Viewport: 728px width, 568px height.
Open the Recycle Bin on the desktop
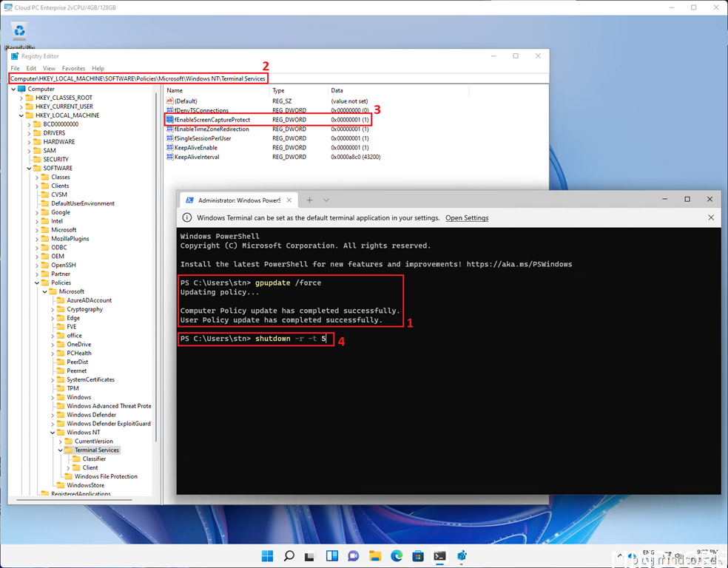[x=19, y=31]
